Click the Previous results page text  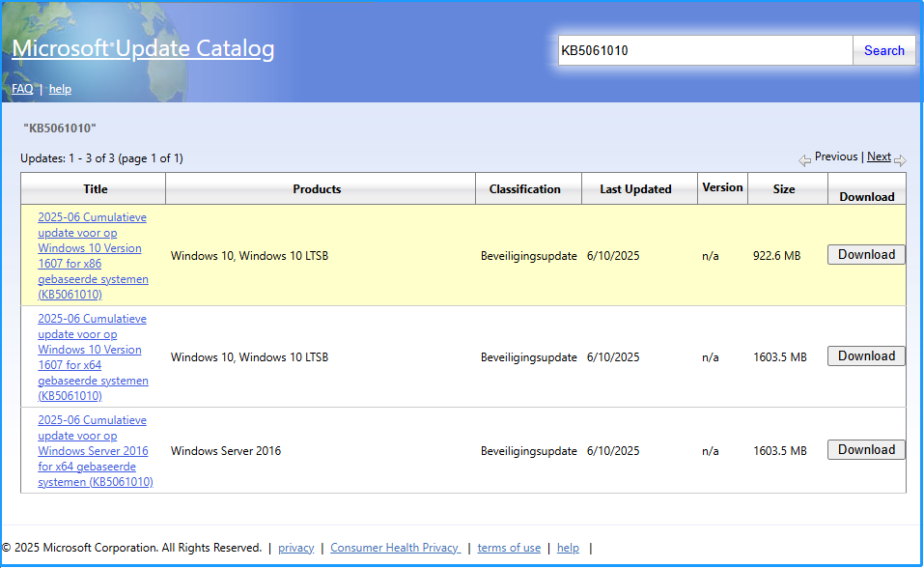pos(835,156)
